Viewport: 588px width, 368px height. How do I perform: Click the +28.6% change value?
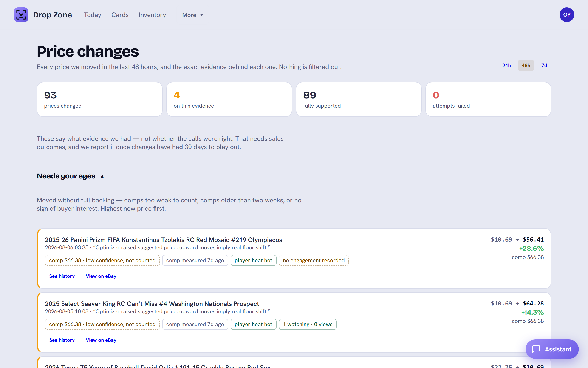coord(531,248)
